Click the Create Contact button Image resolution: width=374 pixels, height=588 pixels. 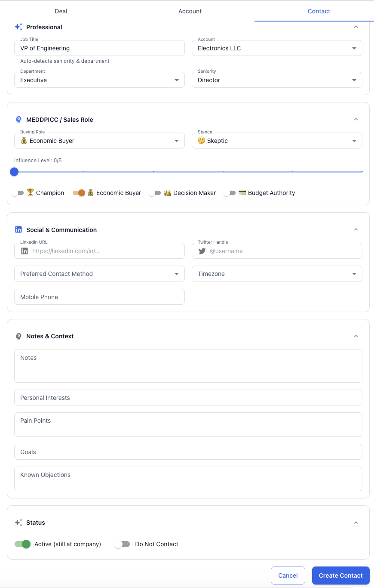click(340, 576)
